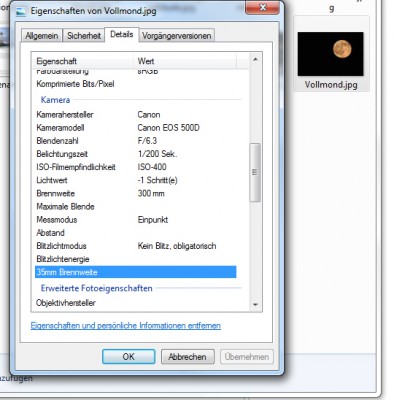Click the Wert column header
Image resolution: width=394 pixels, height=400 pixels.
coord(185,61)
